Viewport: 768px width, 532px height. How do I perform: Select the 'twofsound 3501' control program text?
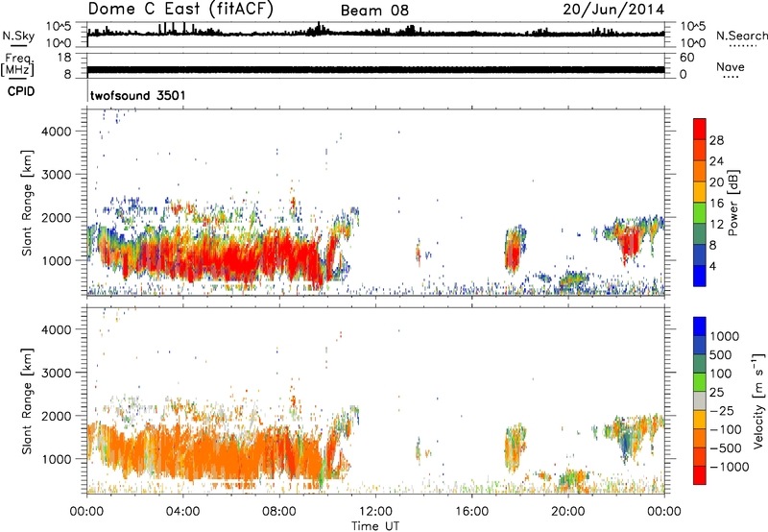click(x=137, y=95)
